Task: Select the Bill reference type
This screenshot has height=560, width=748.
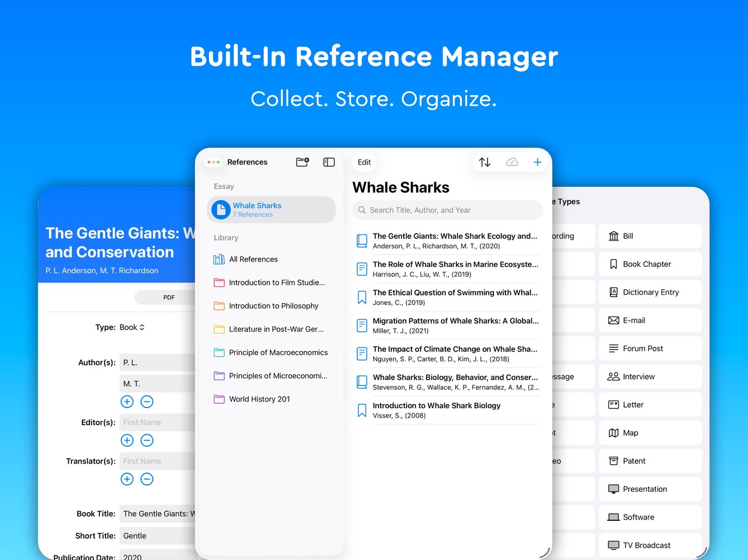Action: 650,236
